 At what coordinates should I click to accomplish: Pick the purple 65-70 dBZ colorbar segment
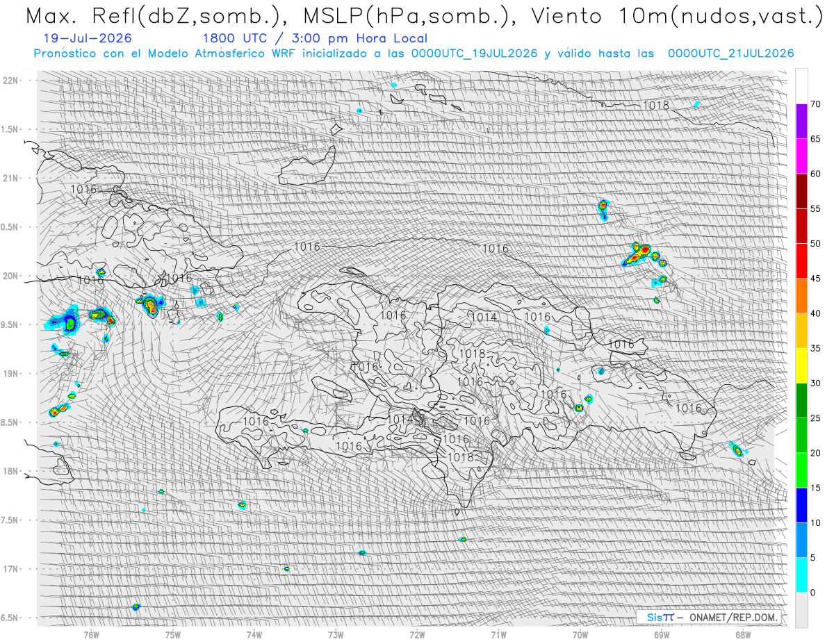point(801,122)
